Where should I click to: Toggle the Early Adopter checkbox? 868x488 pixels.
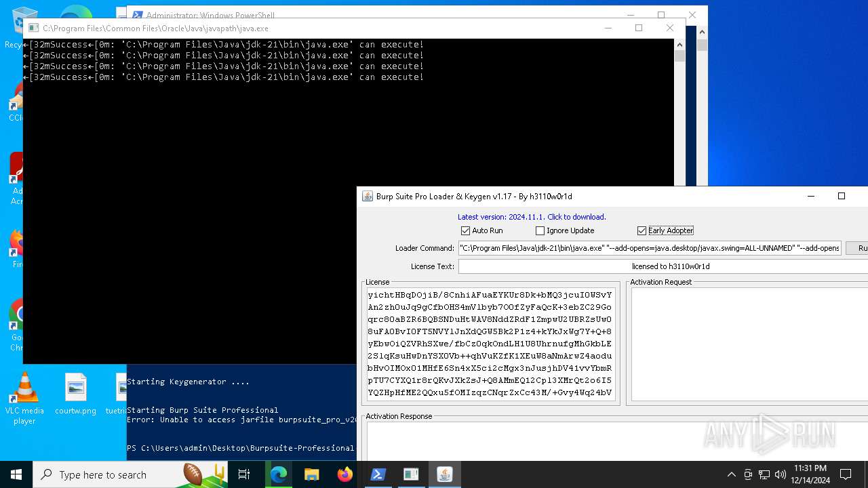coord(642,230)
